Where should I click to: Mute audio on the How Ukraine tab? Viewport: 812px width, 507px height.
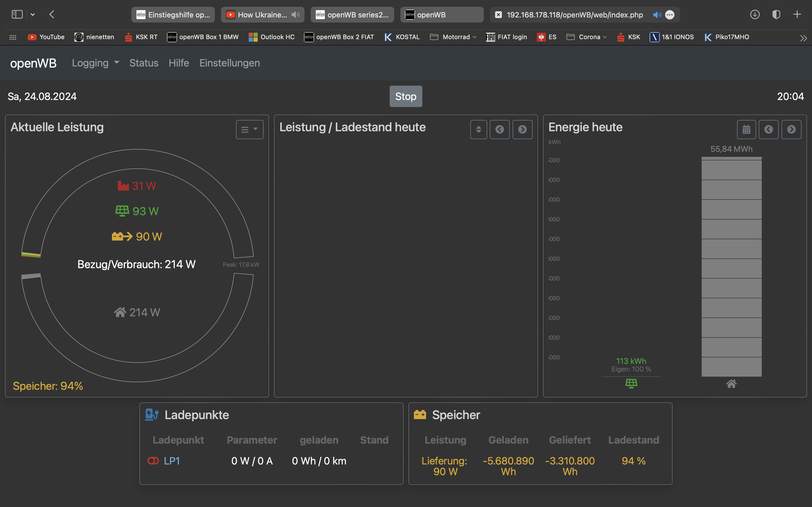pyautogui.click(x=295, y=15)
